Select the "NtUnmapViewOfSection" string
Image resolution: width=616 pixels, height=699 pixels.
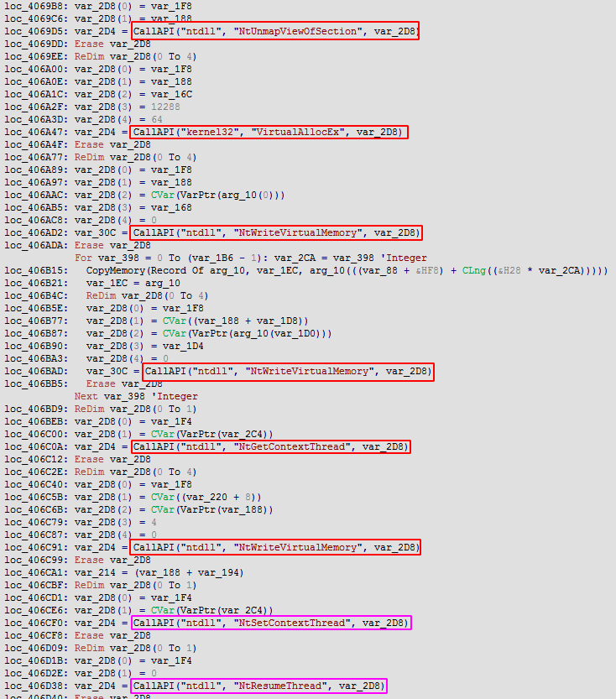(298, 31)
